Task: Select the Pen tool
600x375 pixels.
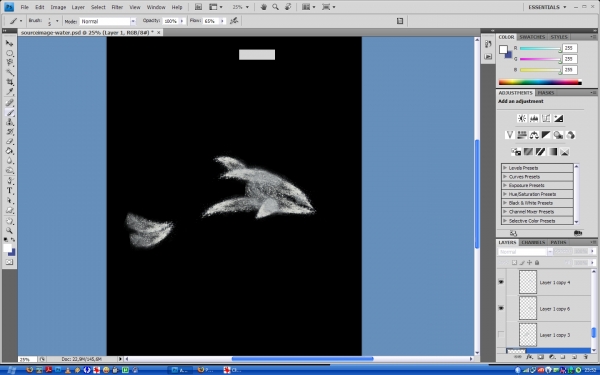Action: tap(10, 181)
